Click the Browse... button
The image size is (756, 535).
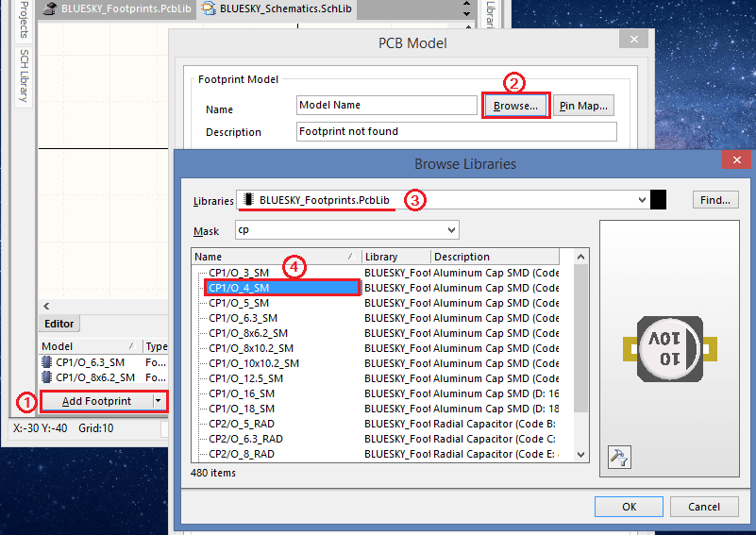[x=515, y=106]
